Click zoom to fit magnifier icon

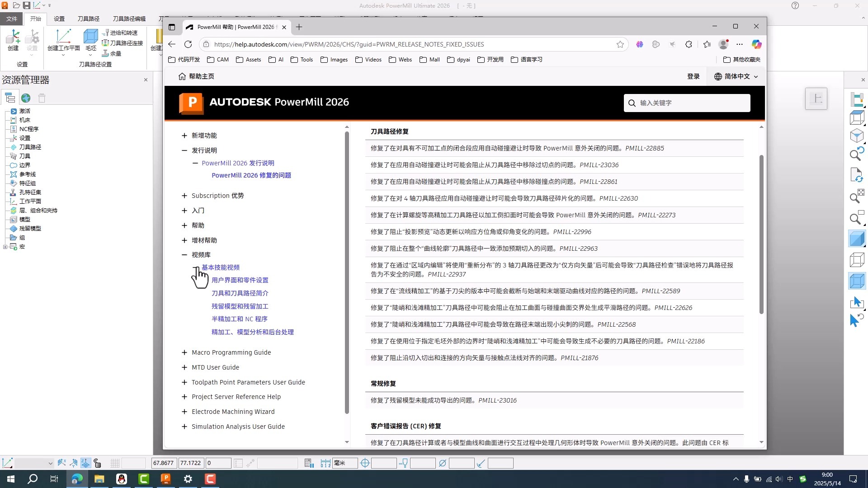pyautogui.click(x=857, y=197)
